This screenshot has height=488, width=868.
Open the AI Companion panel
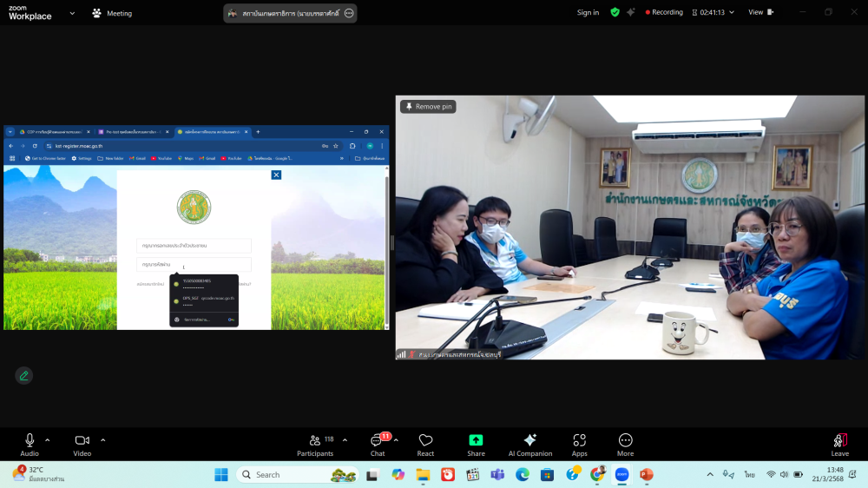529,441
